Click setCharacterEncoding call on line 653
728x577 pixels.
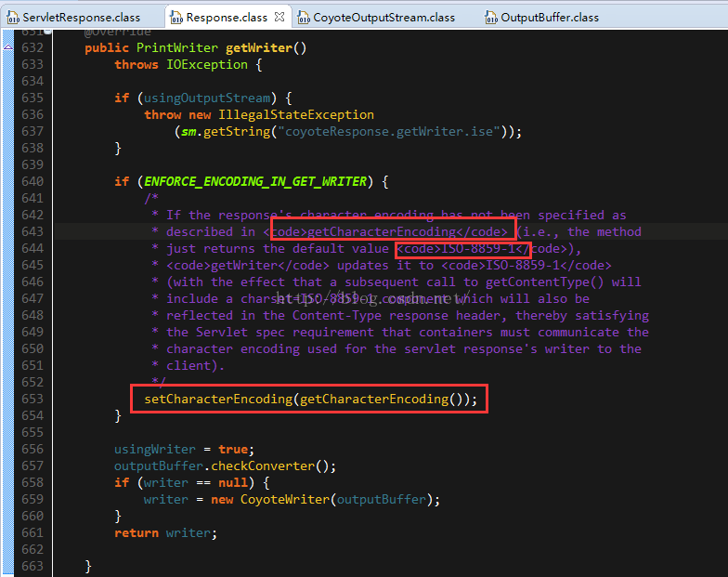coord(217,400)
